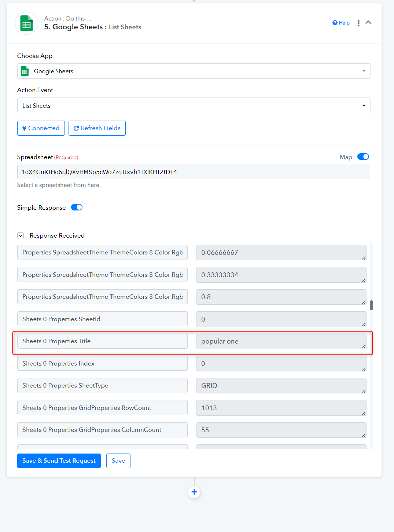The height and width of the screenshot is (532, 394).
Task: Click the blue help question mark icon
Action: click(x=335, y=23)
